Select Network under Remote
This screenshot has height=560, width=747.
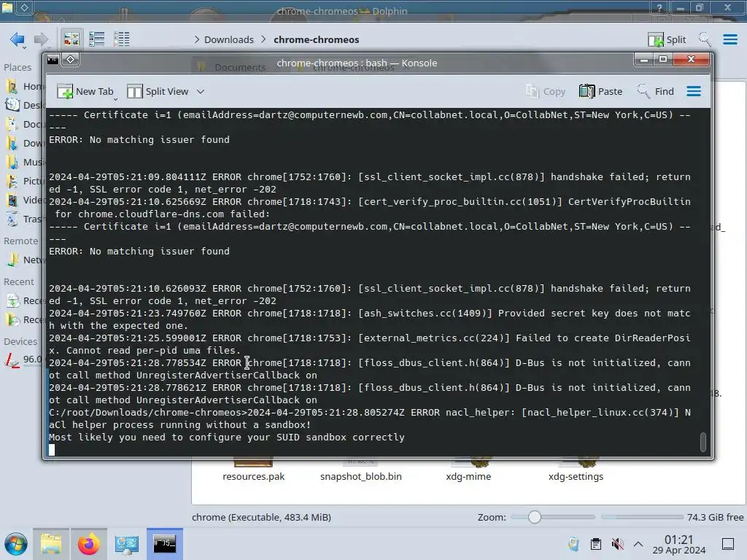[24, 260]
